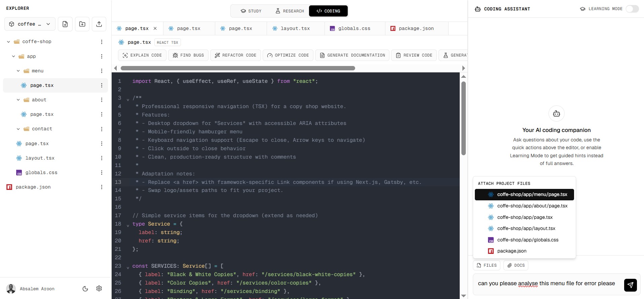Open more options for layout.tsx
This screenshot has height=299, width=644.
[x=102, y=158]
